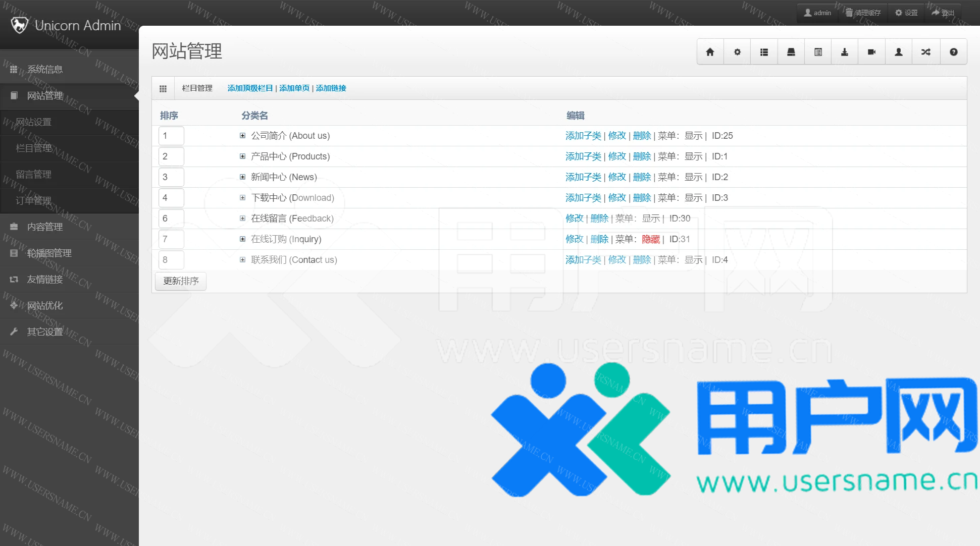Click the user silhouette toolbar icon
This screenshot has height=546, width=980.
click(x=898, y=52)
